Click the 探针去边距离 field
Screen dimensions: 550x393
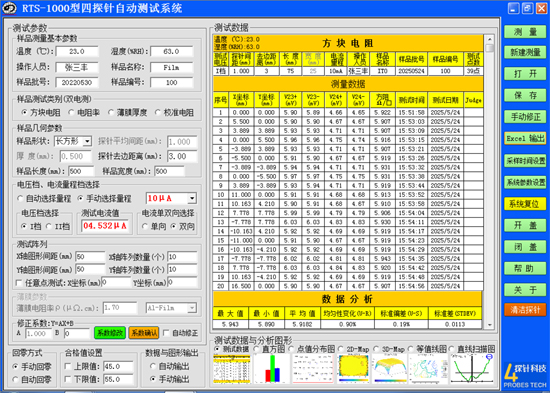[182, 156]
